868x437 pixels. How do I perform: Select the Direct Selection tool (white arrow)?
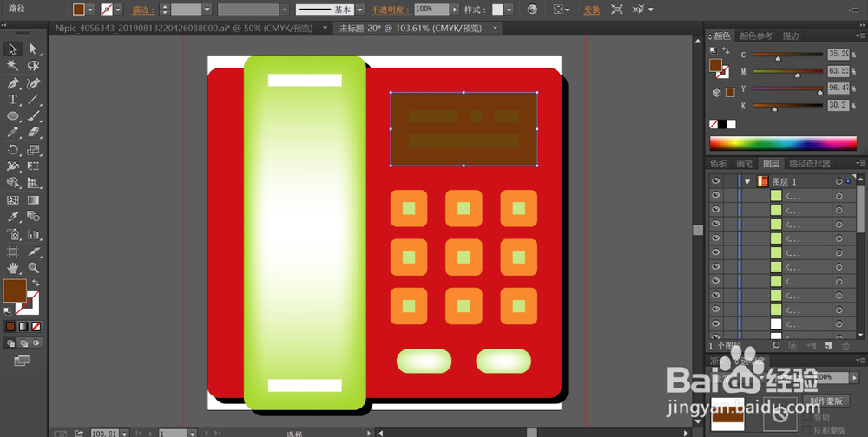point(33,49)
